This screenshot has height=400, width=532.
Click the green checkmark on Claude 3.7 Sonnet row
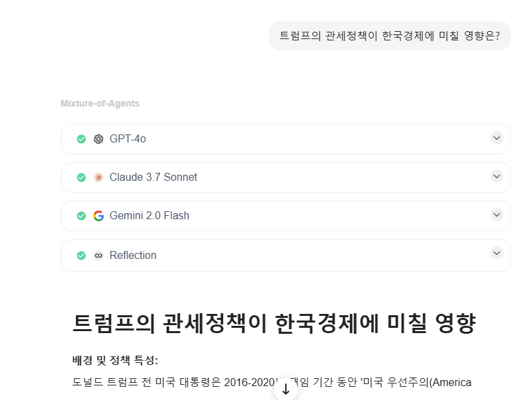click(81, 177)
